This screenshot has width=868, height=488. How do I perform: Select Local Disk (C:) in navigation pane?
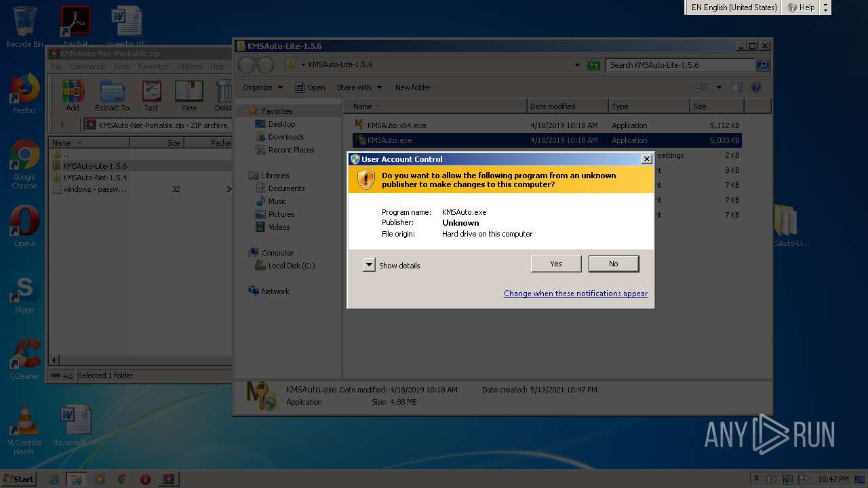point(292,266)
